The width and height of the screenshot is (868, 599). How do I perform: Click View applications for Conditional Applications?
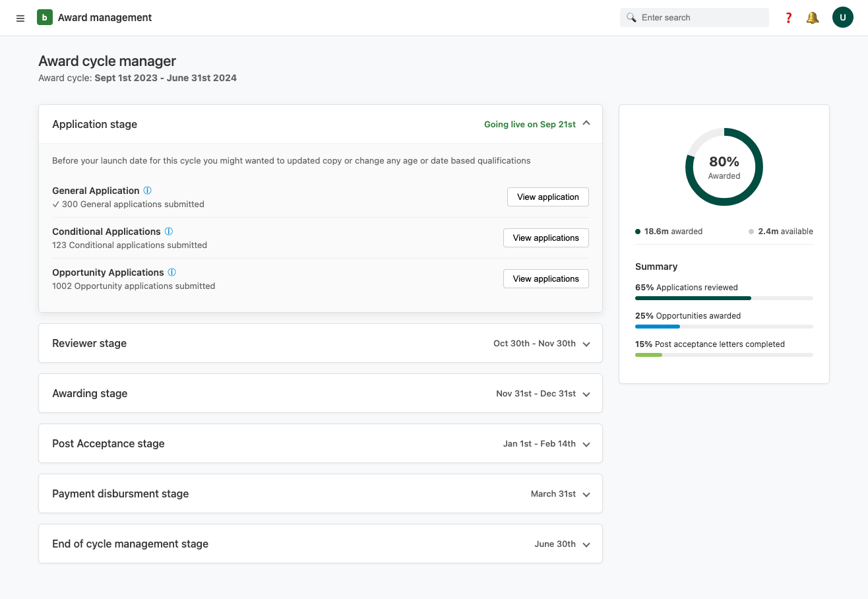pos(545,237)
